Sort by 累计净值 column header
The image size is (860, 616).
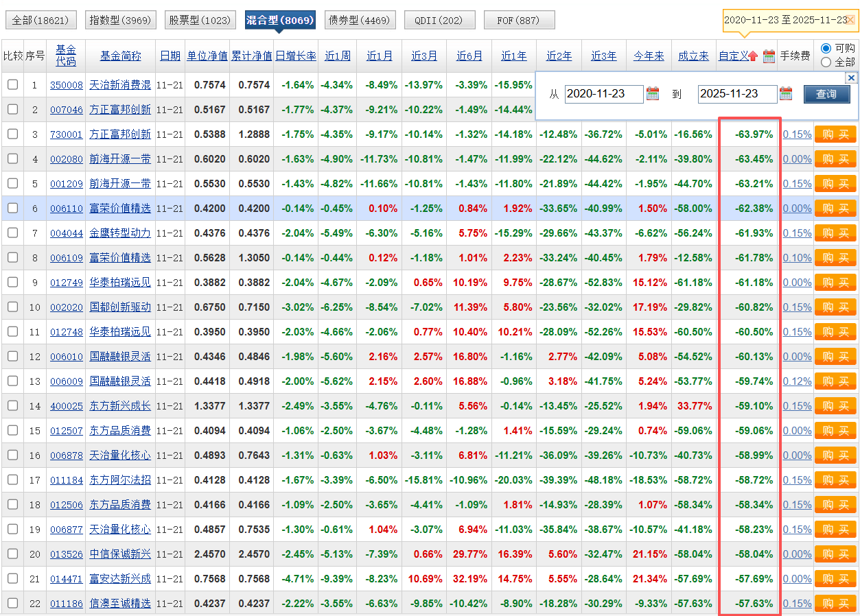point(251,56)
